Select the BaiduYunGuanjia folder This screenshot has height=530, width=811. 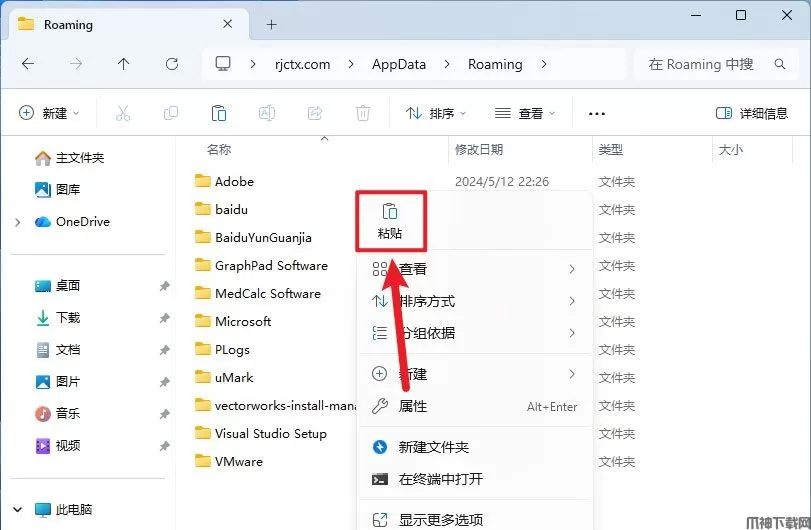[x=253, y=237]
